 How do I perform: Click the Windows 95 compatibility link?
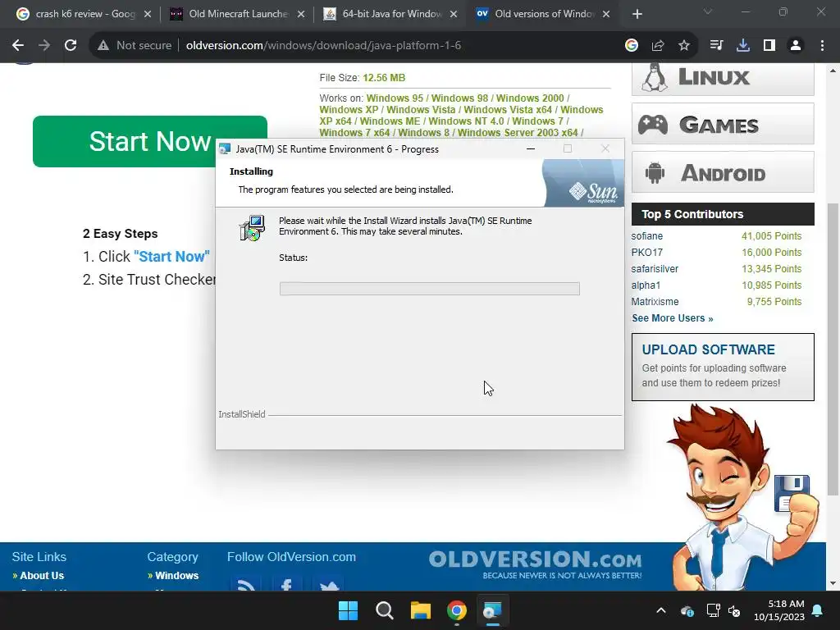click(x=395, y=98)
